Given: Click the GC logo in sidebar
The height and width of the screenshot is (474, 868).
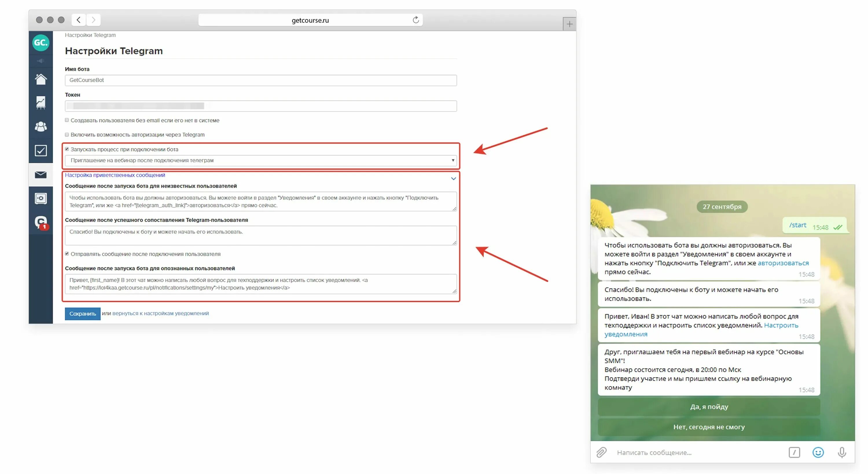Looking at the screenshot, I should click(x=41, y=43).
